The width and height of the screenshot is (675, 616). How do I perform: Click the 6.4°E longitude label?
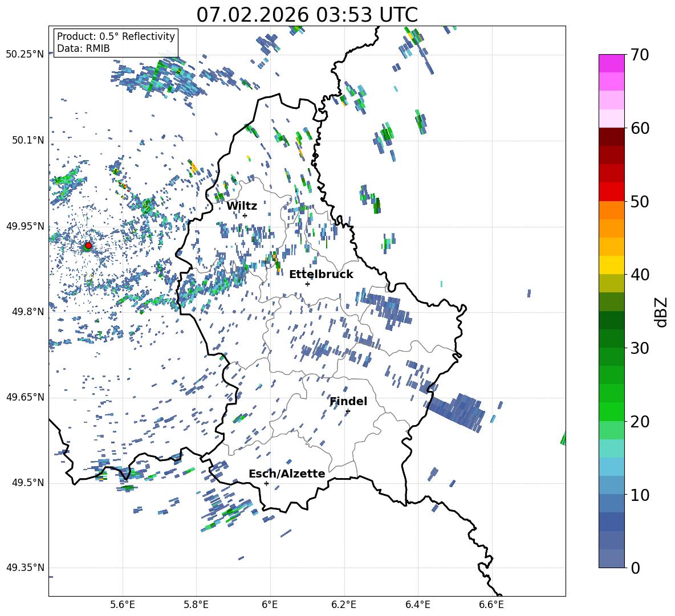pos(417,605)
